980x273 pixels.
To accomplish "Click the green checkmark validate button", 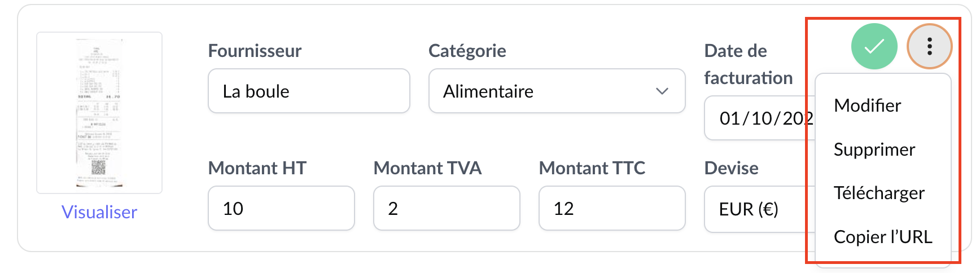I will (x=874, y=46).
